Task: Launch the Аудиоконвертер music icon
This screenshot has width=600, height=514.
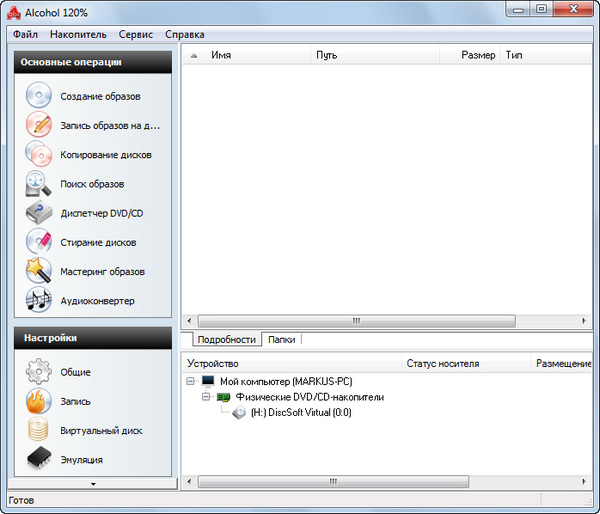Action: [38, 300]
